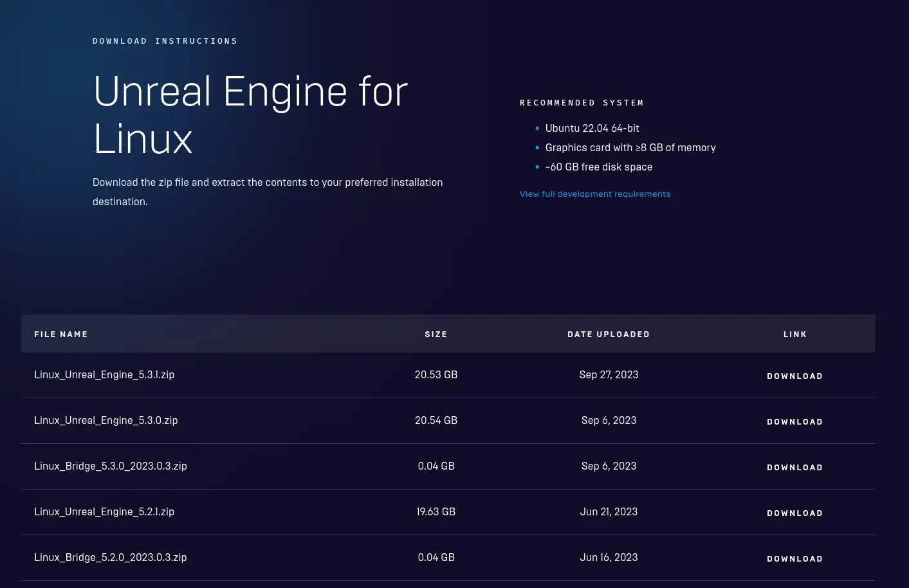Click the 19.63 GB size value
The image size is (909, 588).
point(436,511)
